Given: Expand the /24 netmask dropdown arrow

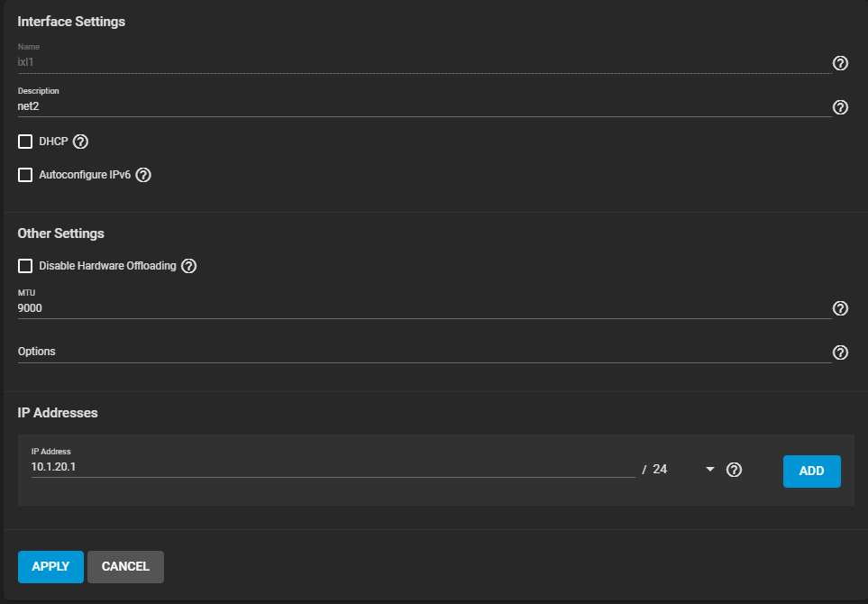Looking at the screenshot, I should (710, 470).
